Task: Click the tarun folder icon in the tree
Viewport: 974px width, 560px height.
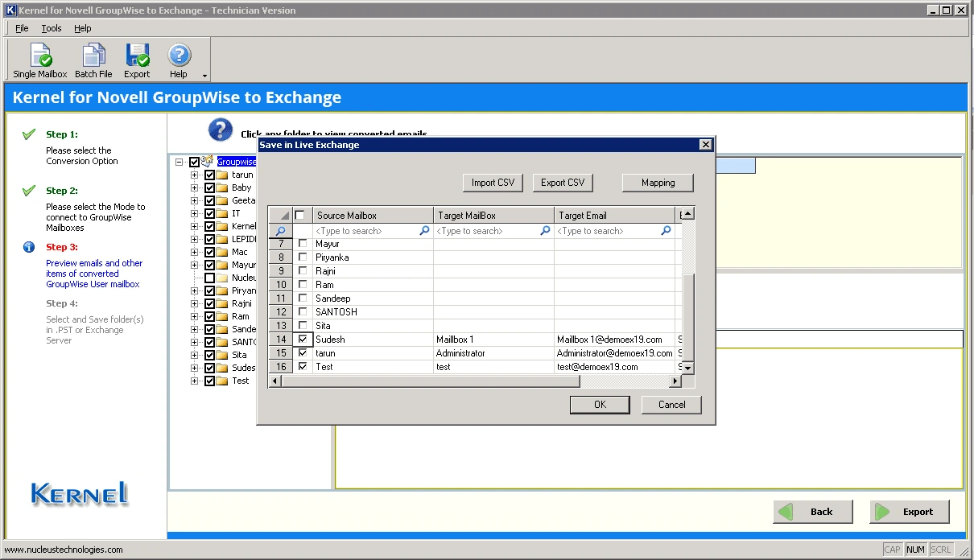Action: (x=223, y=175)
